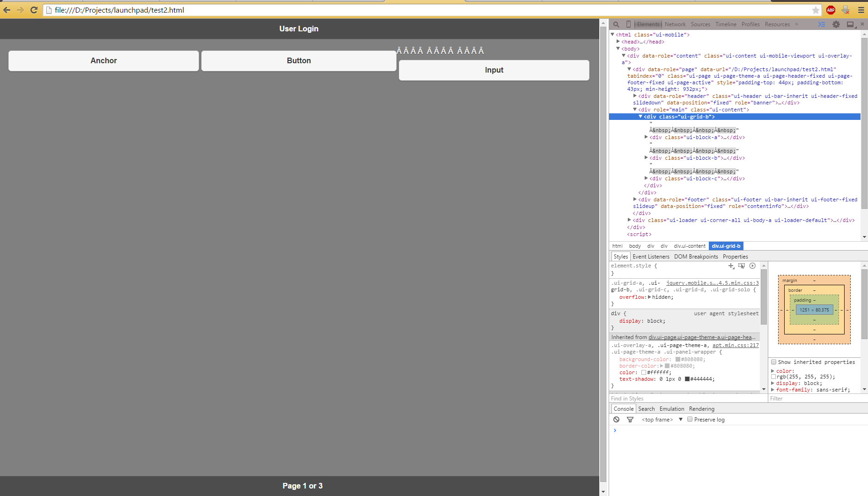Click the browser Back arrow
This screenshot has height=496, width=868.
tap(7, 10)
